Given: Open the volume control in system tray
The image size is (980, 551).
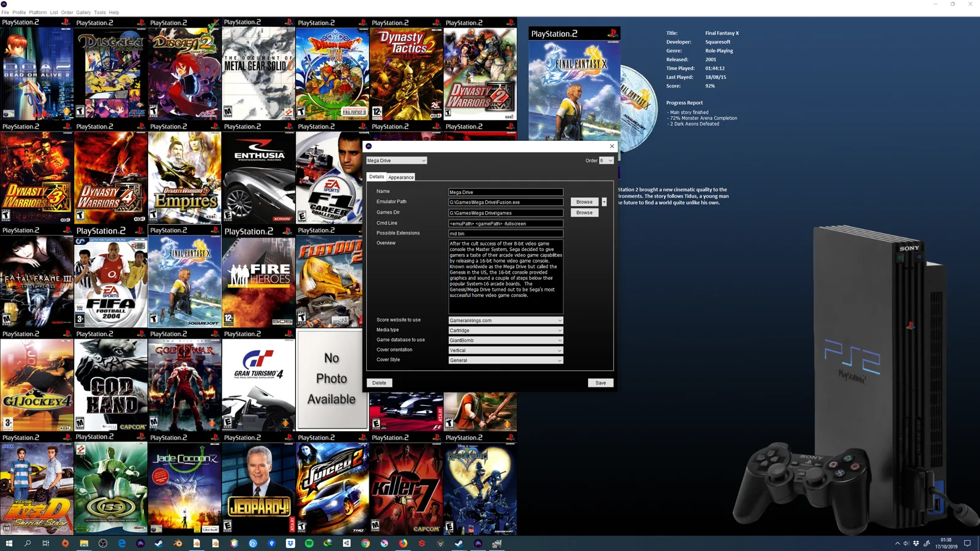Looking at the screenshot, I should tap(907, 543).
